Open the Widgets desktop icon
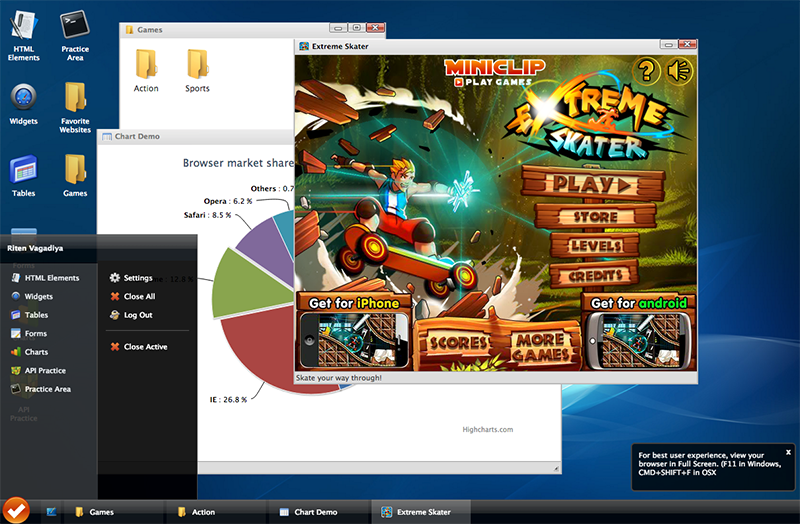800x524 pixels. (x=23, y=105)
